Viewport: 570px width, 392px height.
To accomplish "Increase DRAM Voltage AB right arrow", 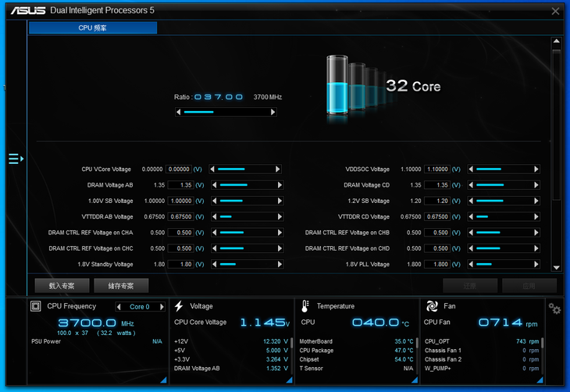I will click(x=280, y=185).
